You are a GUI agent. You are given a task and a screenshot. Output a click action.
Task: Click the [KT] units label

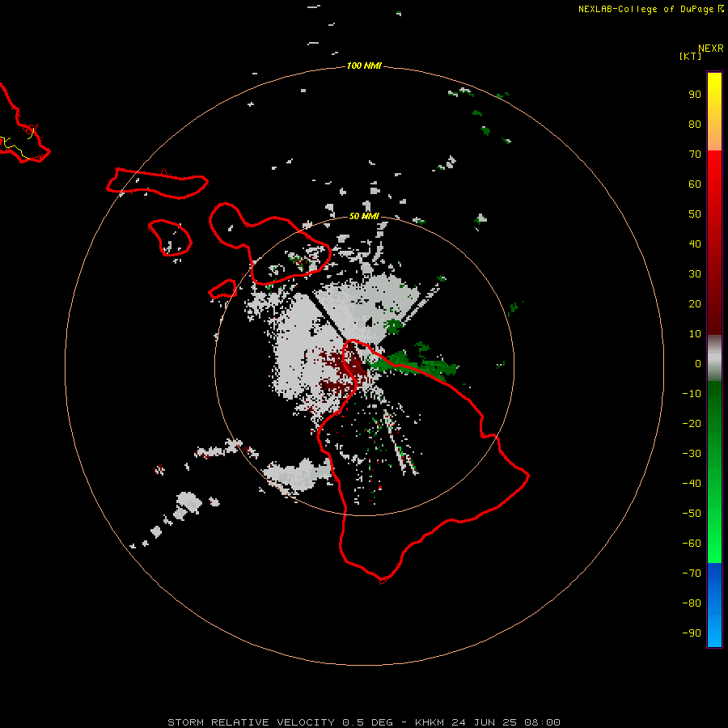(690, 56)
